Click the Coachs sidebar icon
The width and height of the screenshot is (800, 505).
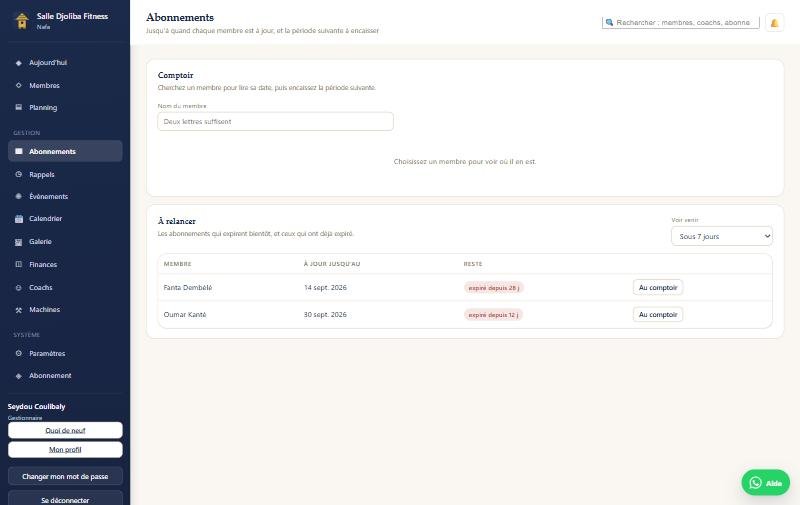pyautogui.click(x=19, y=288)
